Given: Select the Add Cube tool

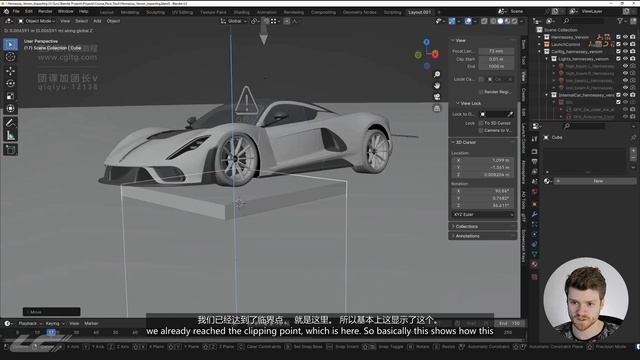Looking at the screenshot, I should pyautogui.click(x=11, y=149).
